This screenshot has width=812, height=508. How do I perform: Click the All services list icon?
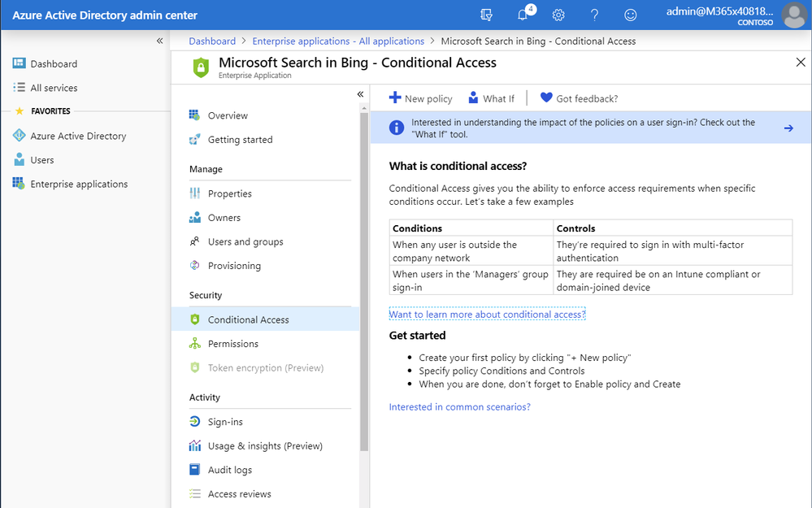click(x=20, y=88)
